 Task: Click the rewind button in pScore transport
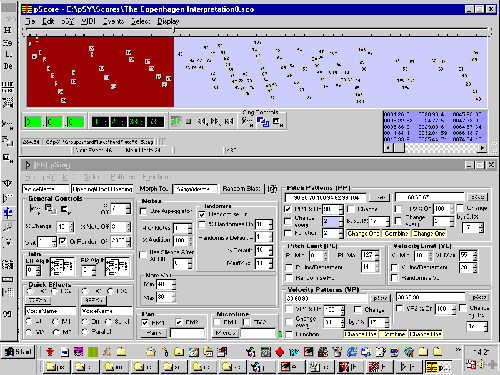pos(202,122)
